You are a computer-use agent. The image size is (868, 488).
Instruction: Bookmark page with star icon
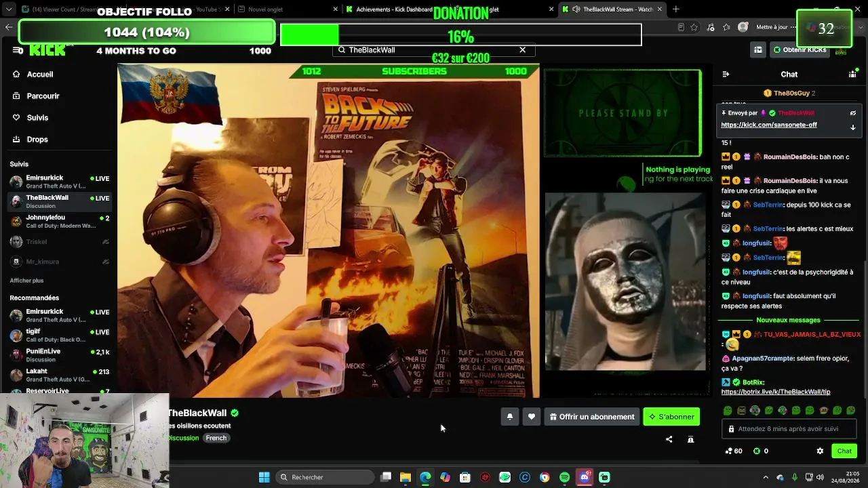(x=694, y=27)
